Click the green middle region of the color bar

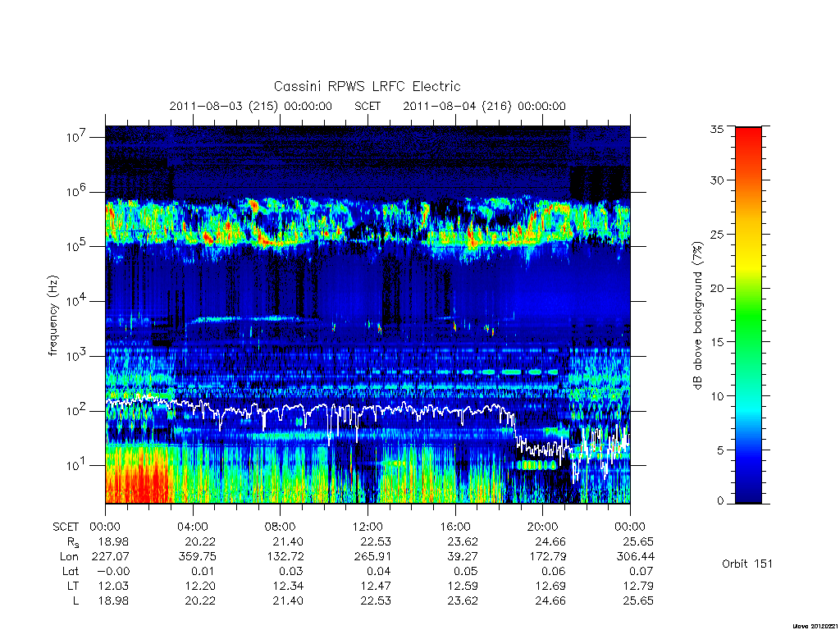click(748, 316)
